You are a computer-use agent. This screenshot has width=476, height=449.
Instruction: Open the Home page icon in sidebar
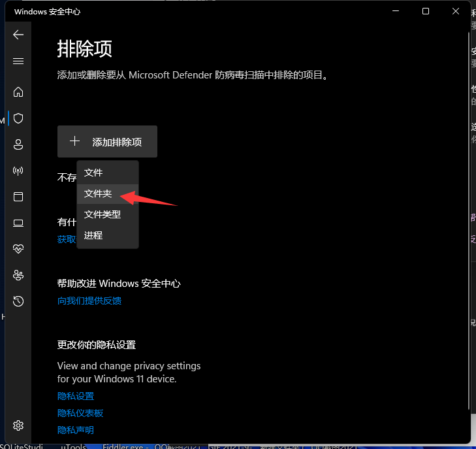pos(18,91)
